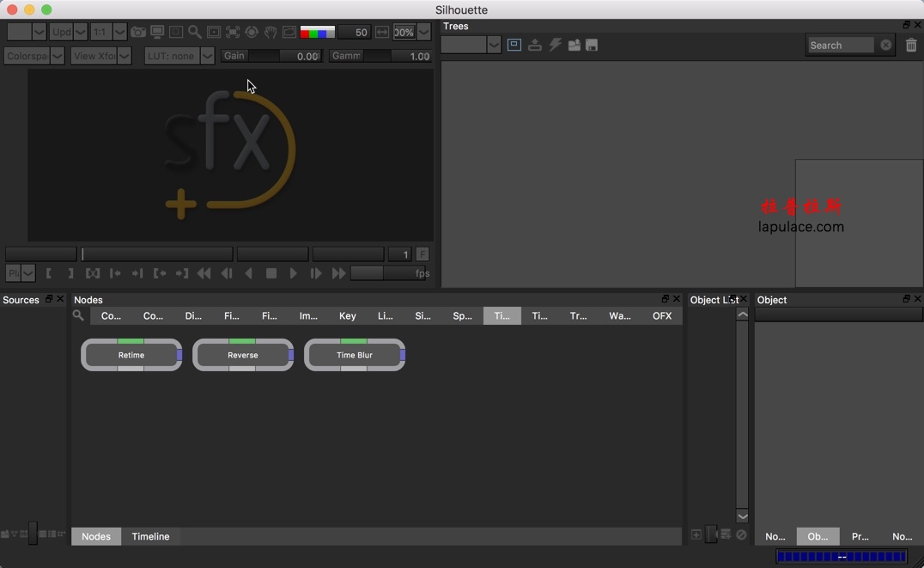
Task: Click the search magnifier in Nodes panel
Action: click(x=78, y=316)
